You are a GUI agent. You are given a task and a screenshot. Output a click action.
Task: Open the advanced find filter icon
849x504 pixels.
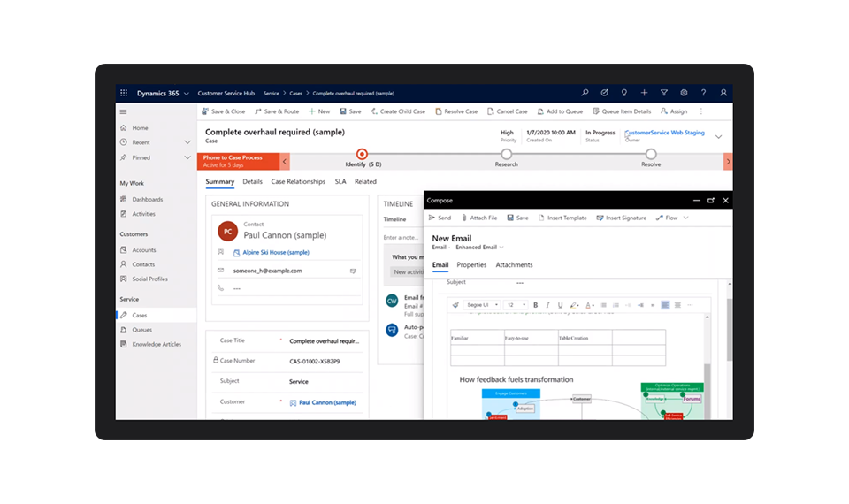[664, 93]
